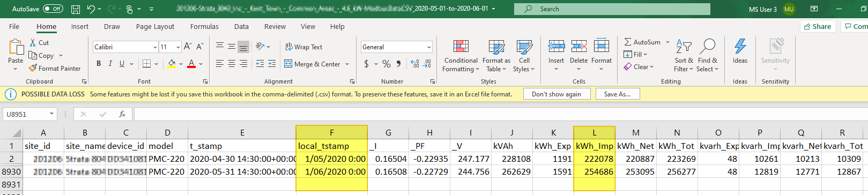Screen dimensions: 868x195
Task: Toggle Bottom Align vertical alignment
Action: tap(243, 47)
